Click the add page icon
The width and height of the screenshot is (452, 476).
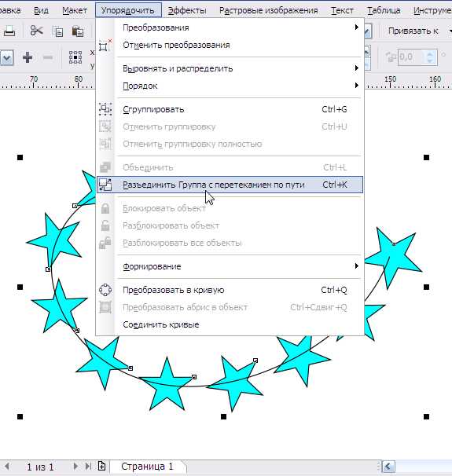[101, 466]
